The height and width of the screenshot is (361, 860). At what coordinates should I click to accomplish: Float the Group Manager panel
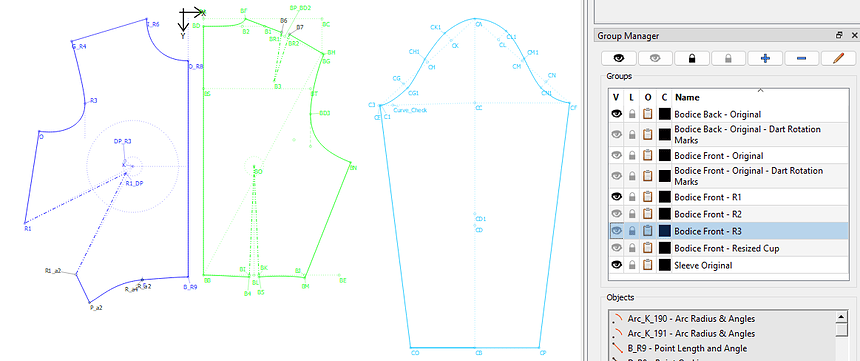[839, 35]
